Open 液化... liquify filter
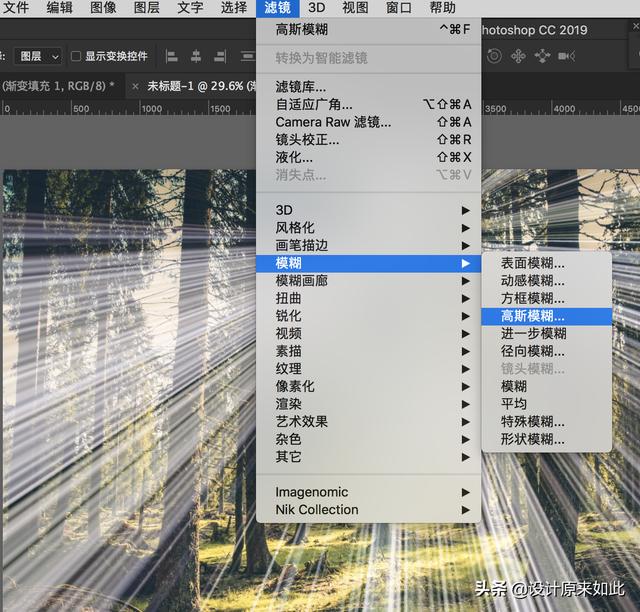The image size is (640, 612). click(x=369, y=157)
